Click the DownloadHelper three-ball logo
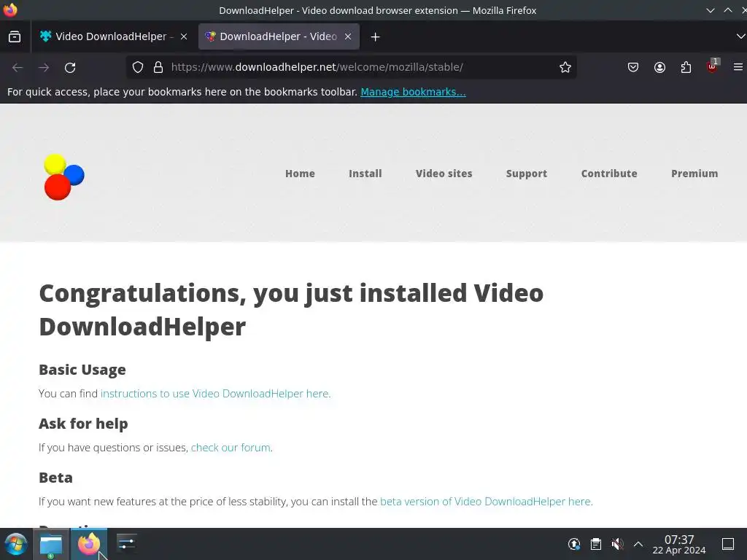This screenshot has width=747, height=560. point(64,176)
